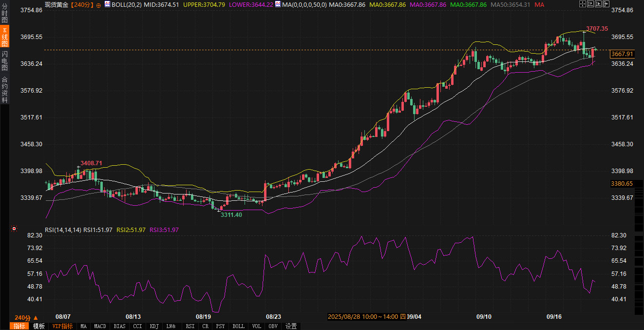Image resolution: width=644 pixels, height=330 pixels.
Task: Select the RSI indicator button
Action: (x=190, y=326)
